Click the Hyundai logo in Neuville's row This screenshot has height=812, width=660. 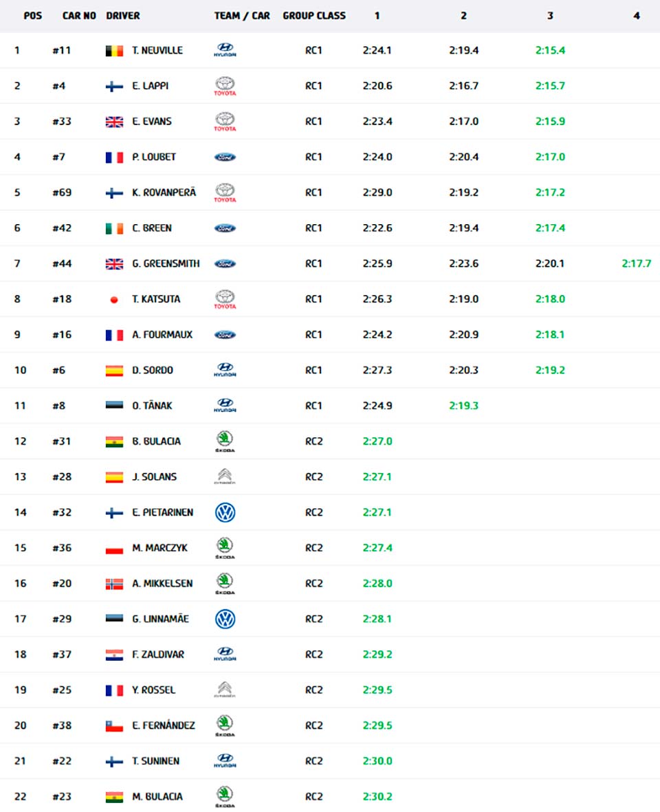225,50
